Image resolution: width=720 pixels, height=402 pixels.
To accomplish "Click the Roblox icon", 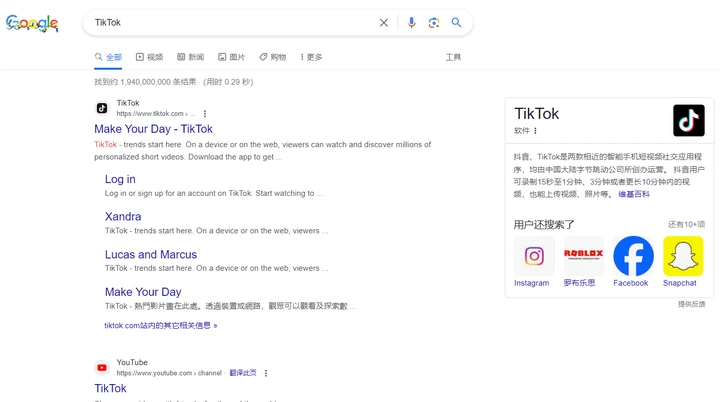I will click(584, 256).
